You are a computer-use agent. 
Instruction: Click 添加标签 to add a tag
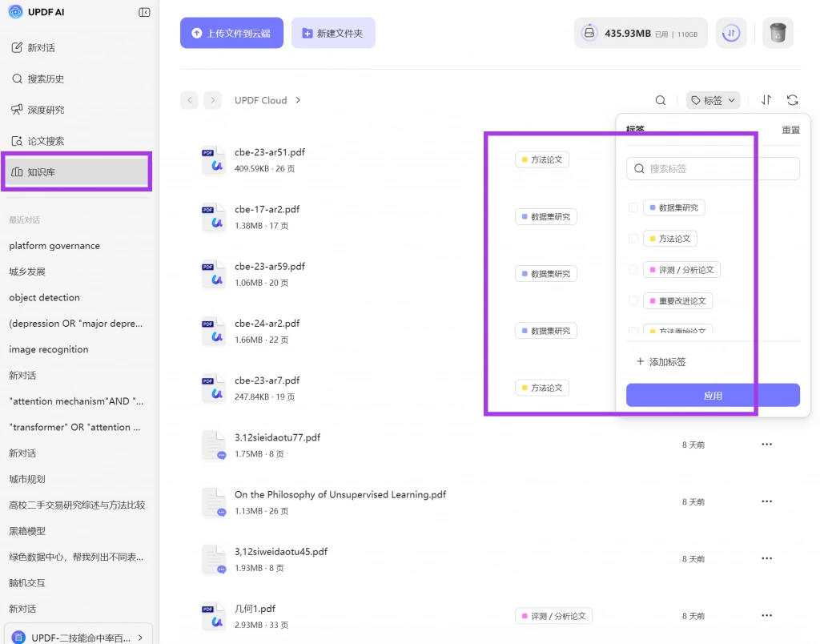click(661, 362)
